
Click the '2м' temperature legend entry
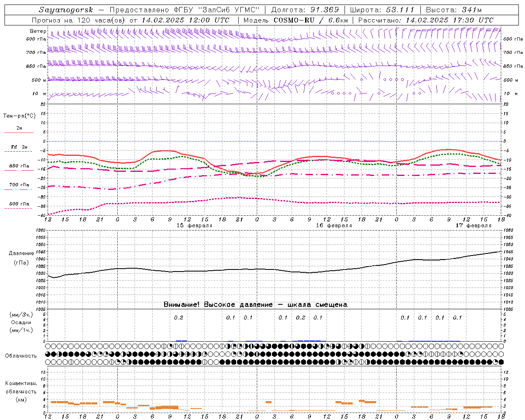tap(19, 128)
